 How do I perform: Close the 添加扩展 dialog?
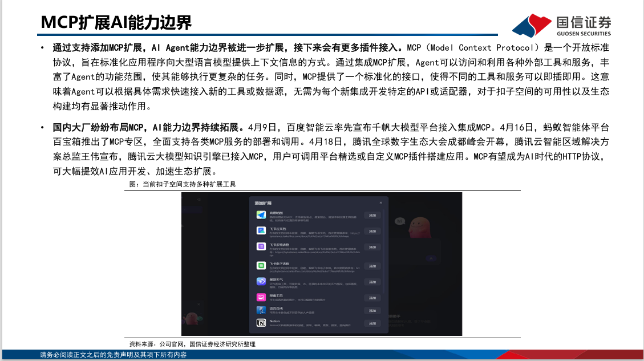click(380, 203)
